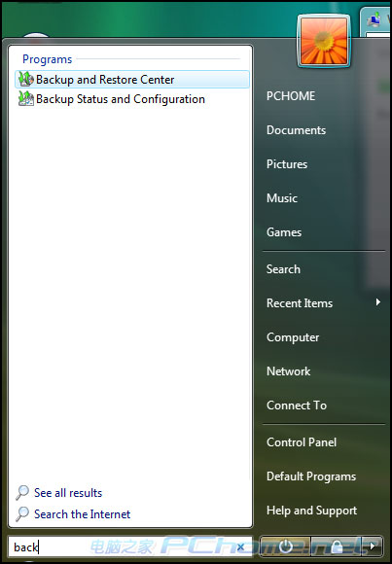
Task: Open the Games entry
Action: [284, 232]
